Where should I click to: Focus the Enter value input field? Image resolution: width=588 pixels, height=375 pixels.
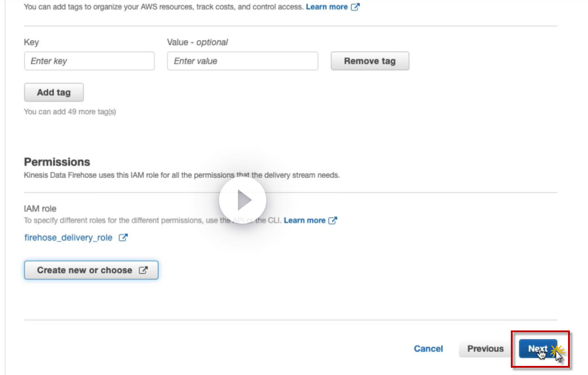coord(242,61)
